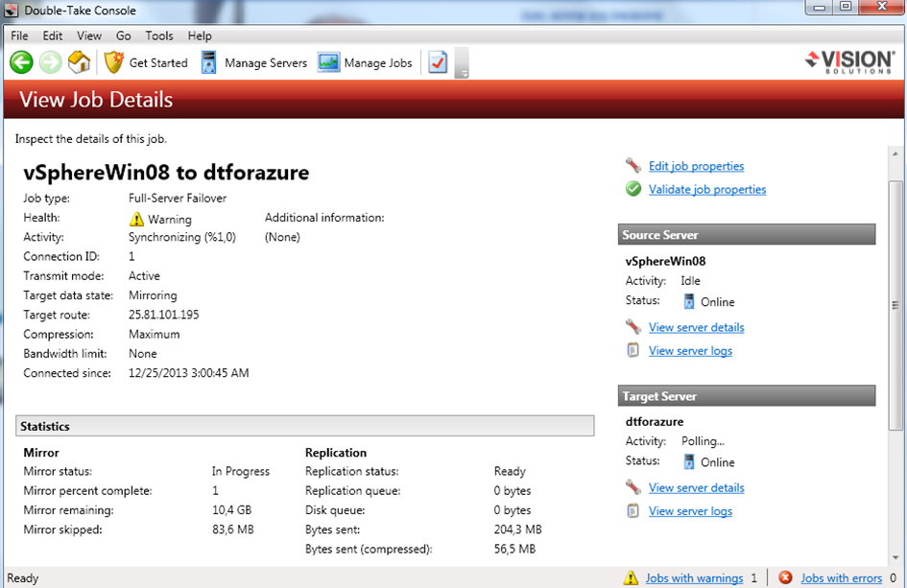Click the log page icon under Source Server
The height and width of the screenshot is (588, 907).
click(x=633, y=350)
